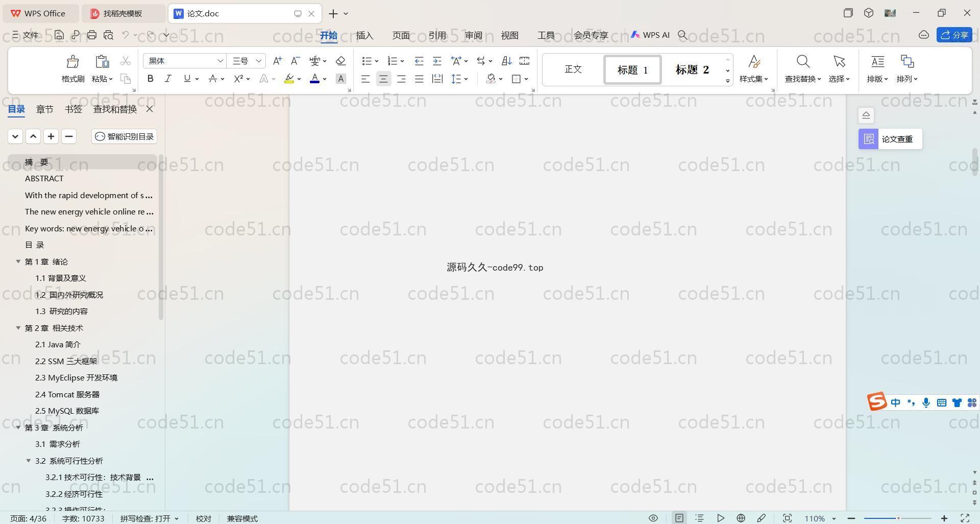980x524 pixels.
Task: Click the zoom slider in status bar
Action: 898,518
